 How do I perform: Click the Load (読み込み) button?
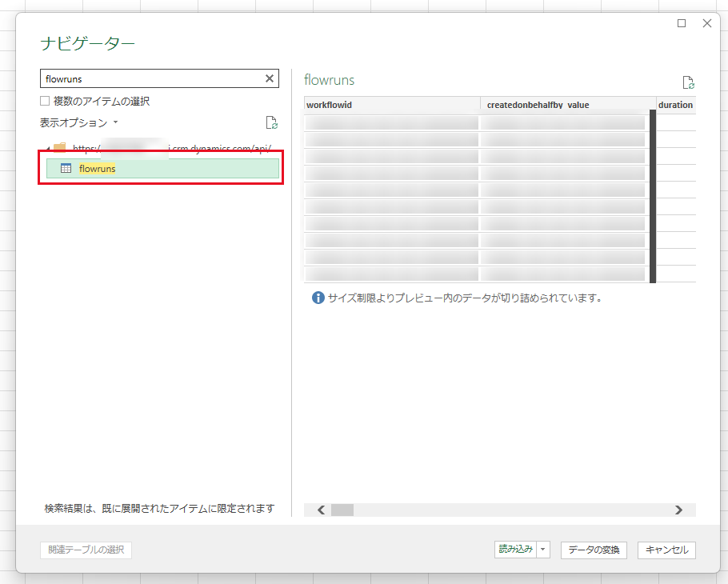[x=515, y=549]
